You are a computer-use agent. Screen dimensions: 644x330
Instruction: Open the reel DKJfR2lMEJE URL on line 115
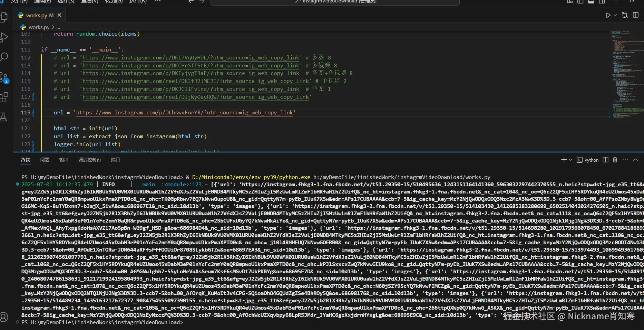click(x=196, y=81)
